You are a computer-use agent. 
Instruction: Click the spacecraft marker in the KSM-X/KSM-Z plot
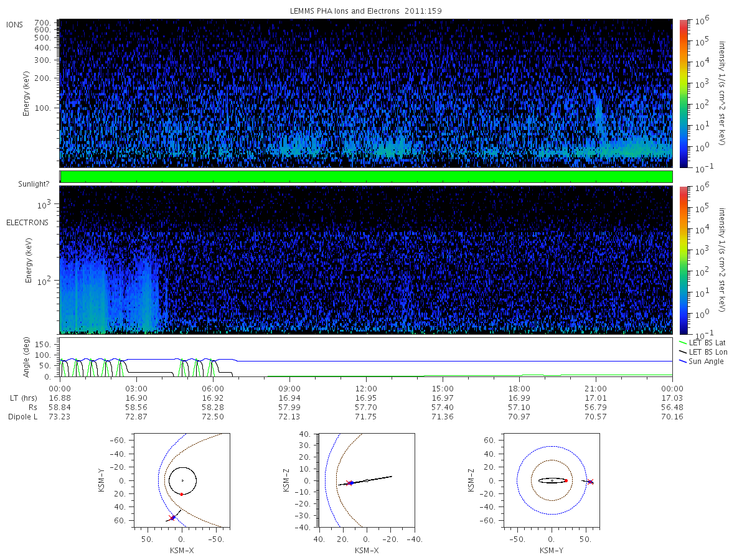[x=350, y=483]
